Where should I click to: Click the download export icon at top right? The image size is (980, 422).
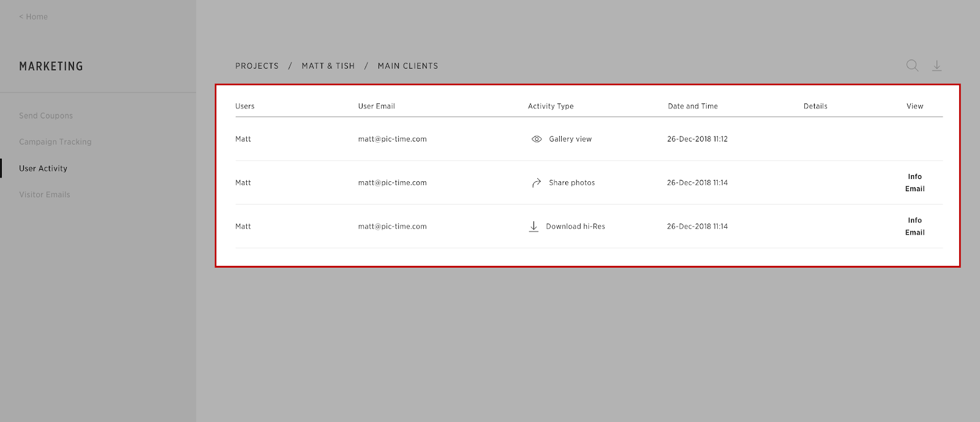937,66
